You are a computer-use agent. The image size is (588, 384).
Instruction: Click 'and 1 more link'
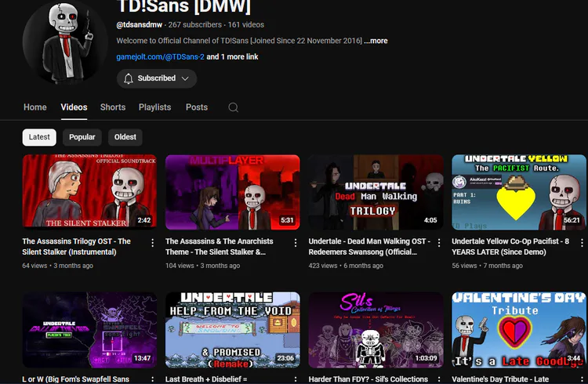(233, 57)
